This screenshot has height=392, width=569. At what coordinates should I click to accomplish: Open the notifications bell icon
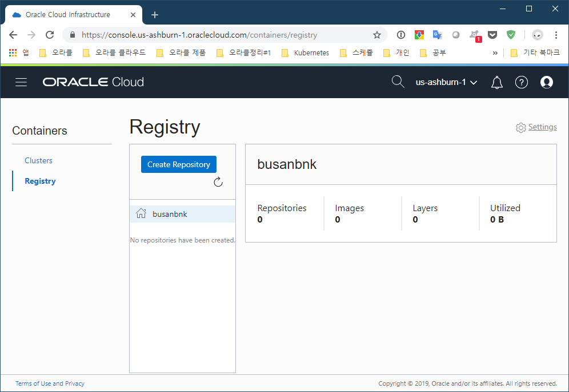point(496,82)
